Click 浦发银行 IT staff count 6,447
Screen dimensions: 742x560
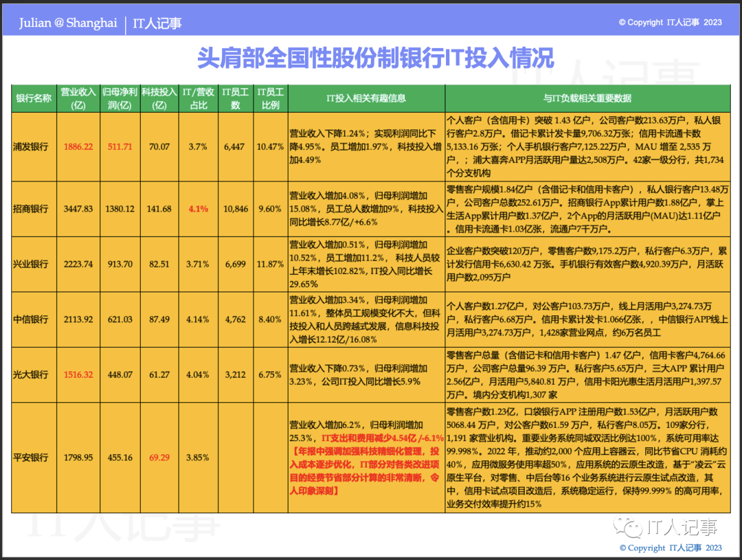point(234,147)
